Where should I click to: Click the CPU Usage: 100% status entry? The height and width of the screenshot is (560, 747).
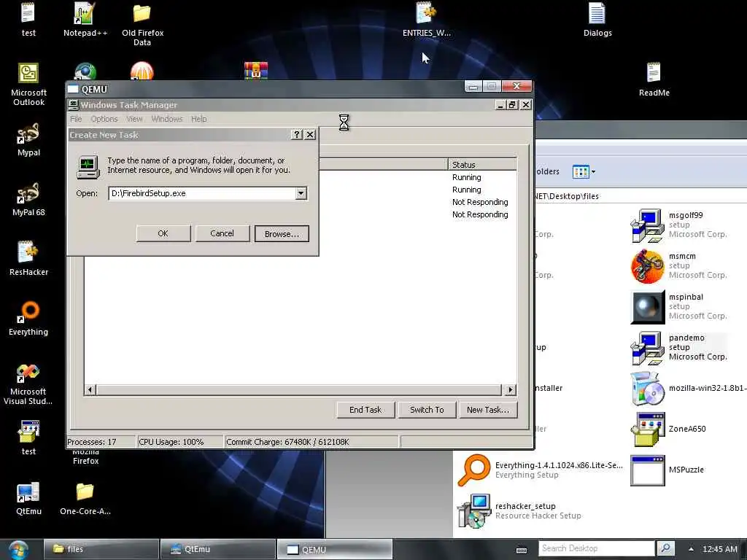coord(179,442)
